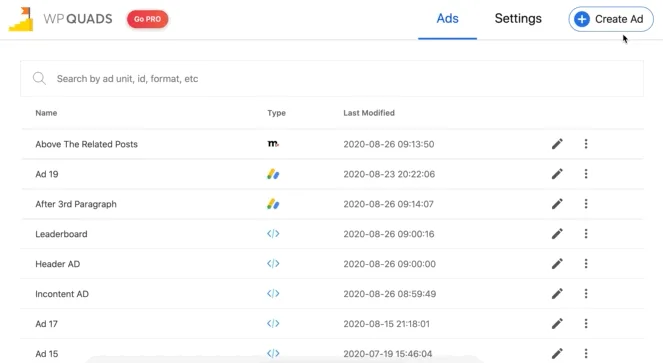The width and height of the screenshot is (663, 363).
Task: Click custom code icon for Ad 17
Action: click(x=273, y=324)
